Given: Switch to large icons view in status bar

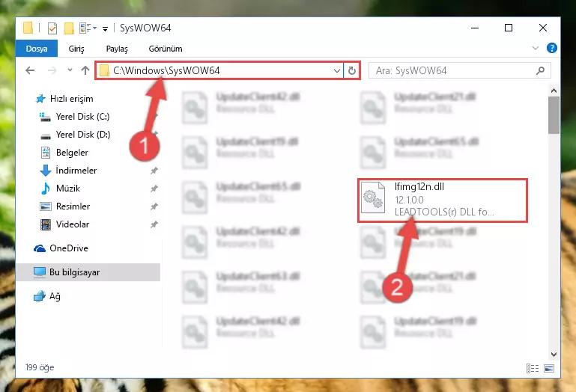Looking at the screenshot, I should (x=549, y=368).
